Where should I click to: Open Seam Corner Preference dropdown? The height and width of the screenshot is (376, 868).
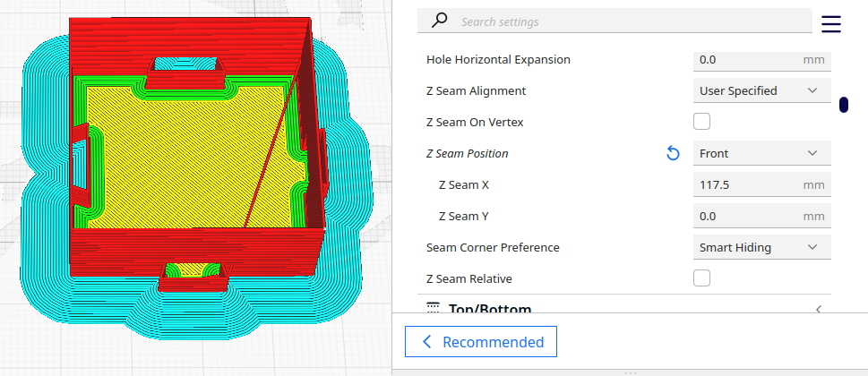(x=761, y=247)
